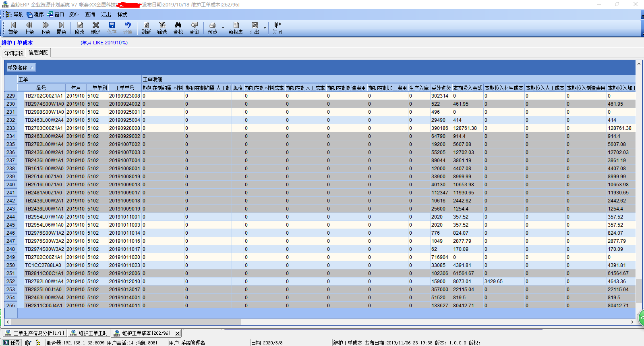Click the 汇出 export toolbar icon
Viewport: 644px width, 346px height.
click(x=255, y=28)
